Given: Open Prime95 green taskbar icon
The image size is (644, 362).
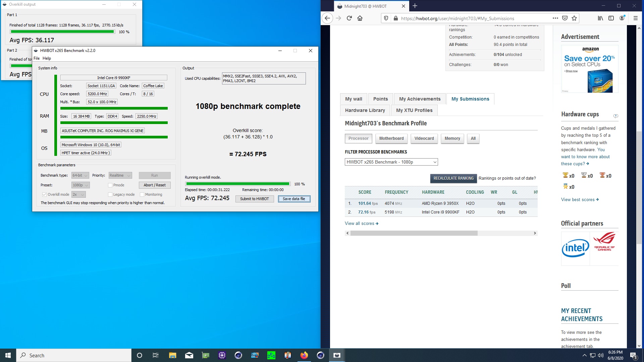Looking at the screenshot, I should click(271, 355).
